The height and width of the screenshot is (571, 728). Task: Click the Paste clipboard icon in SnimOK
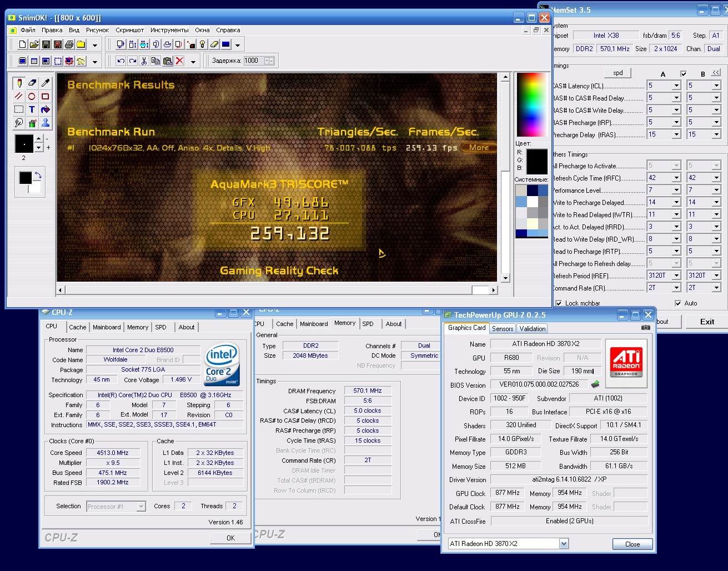coord(167,61)
